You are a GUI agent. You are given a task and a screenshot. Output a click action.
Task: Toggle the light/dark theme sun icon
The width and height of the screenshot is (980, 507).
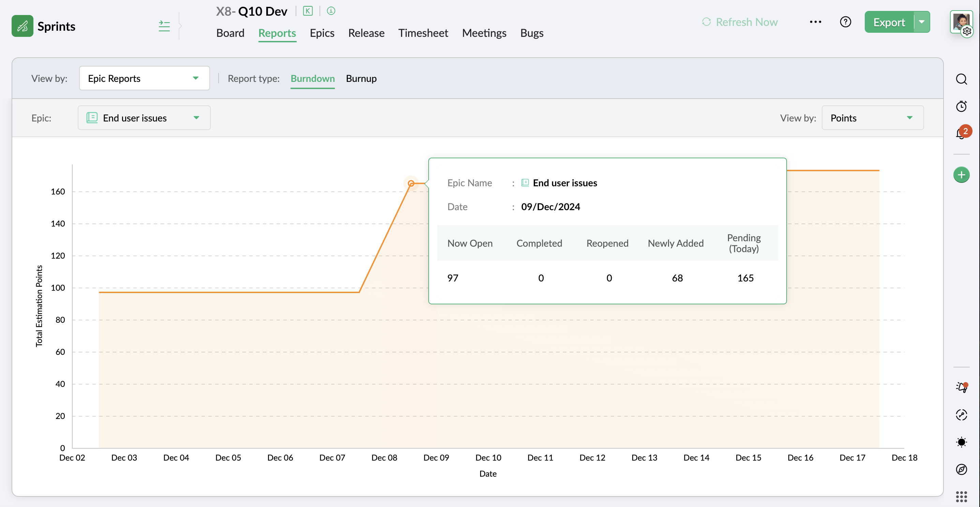[961, 442]
